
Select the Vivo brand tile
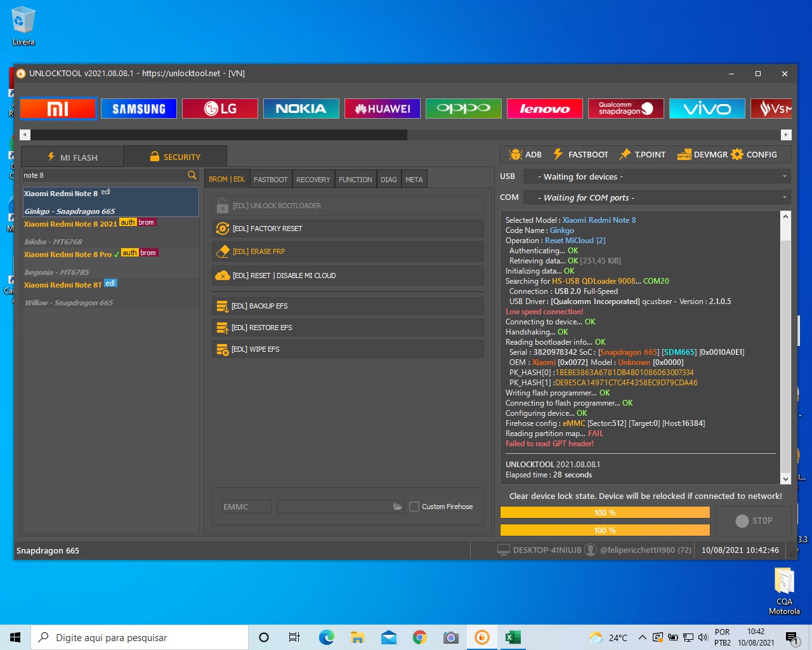click(707, 109)
